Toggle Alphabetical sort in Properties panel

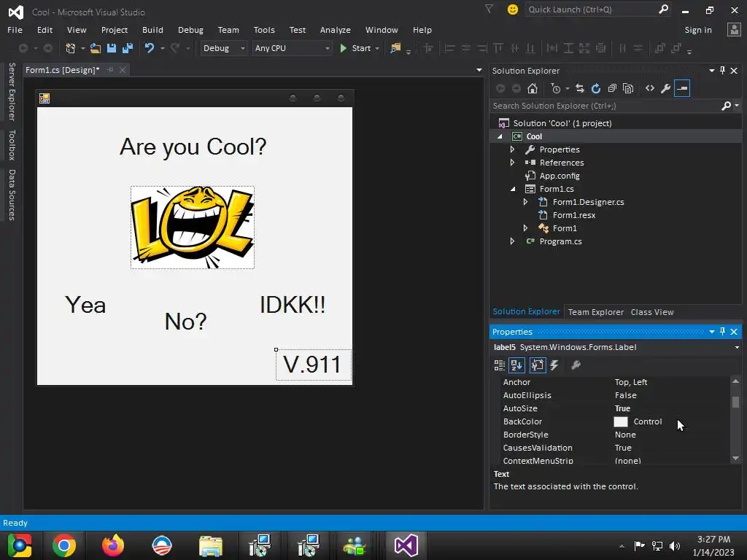pos(516,365)
